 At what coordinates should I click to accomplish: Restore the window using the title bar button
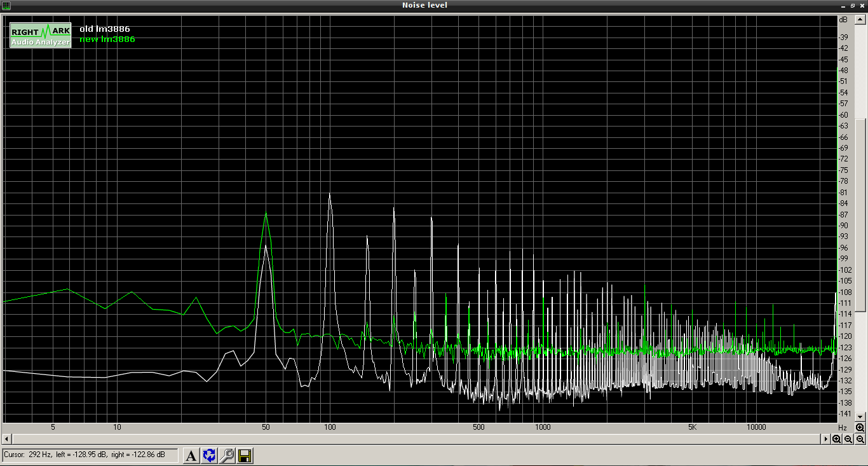pos(853,5)
